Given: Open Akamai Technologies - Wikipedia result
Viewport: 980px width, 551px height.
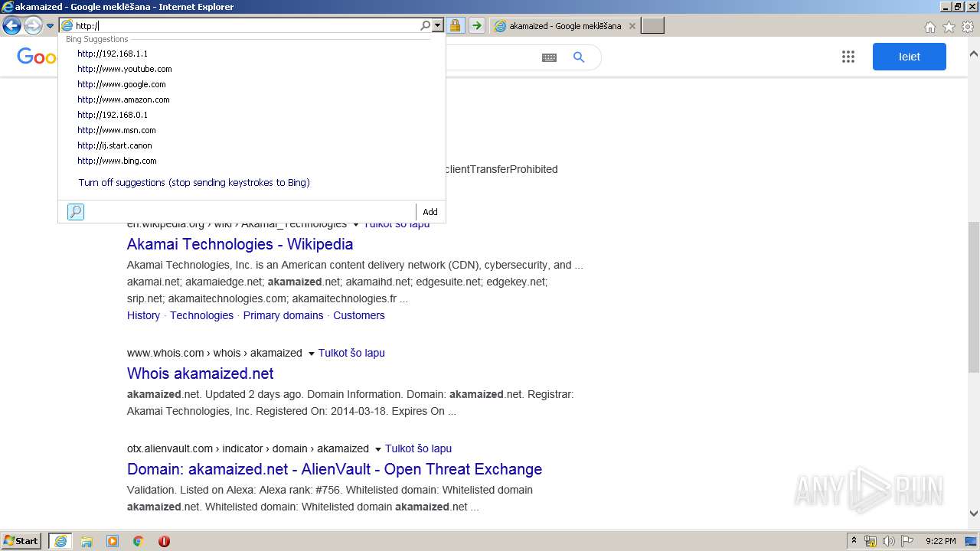Looking at the screenshot, I should coord(240,244).
